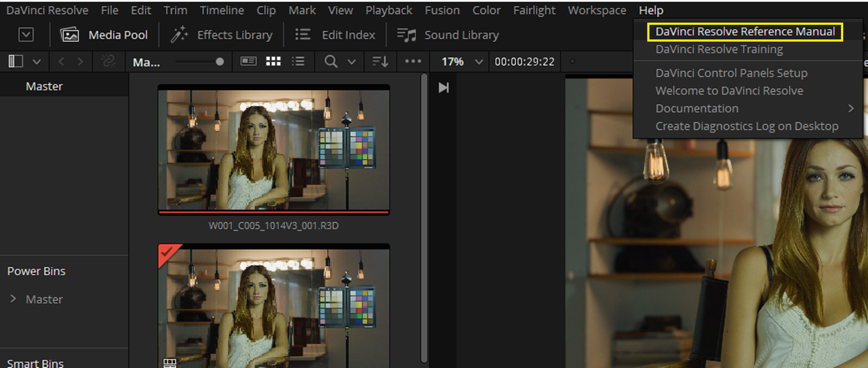Screen dimensions: 868x368
Task: Open the Timeline menu
Action: coord(222,10)
